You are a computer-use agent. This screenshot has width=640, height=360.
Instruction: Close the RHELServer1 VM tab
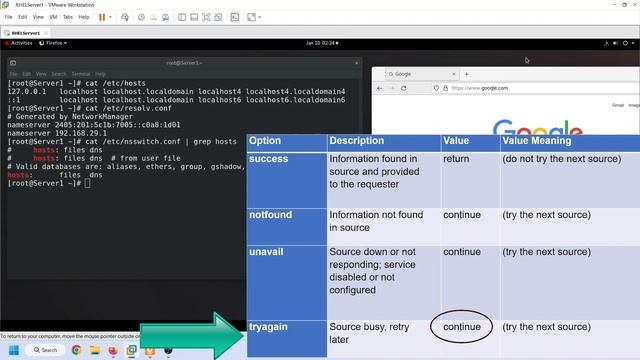(46, 33)
